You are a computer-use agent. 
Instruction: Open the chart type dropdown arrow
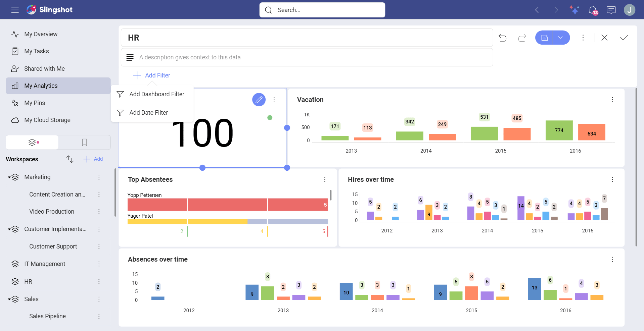560,38
